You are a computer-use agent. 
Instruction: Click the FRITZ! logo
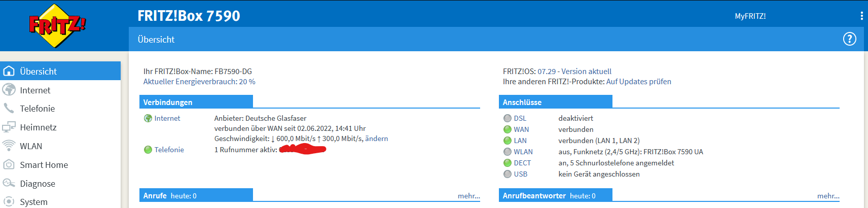coord(57,25)
